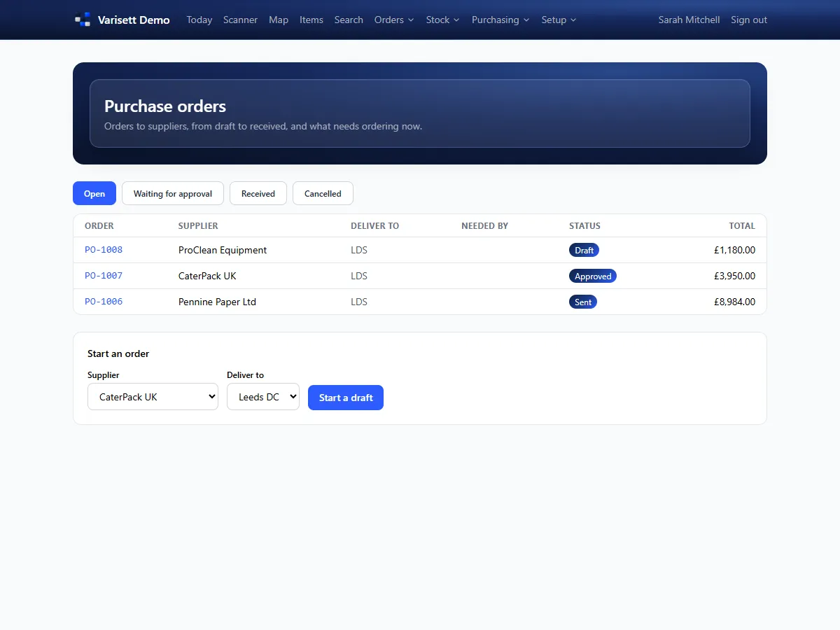Click the Pennine Paper Ltd supplier cell
Viewport: 840px width, 630px height.
click(217, 302)
